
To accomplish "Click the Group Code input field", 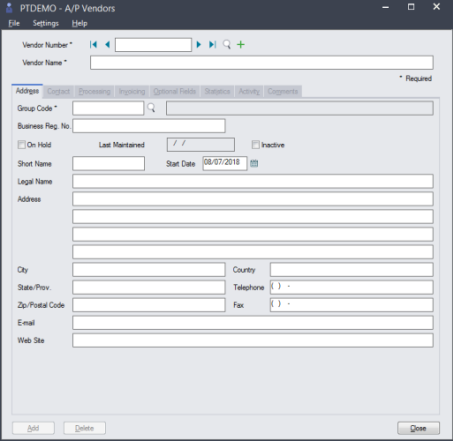I will [108, 108].
